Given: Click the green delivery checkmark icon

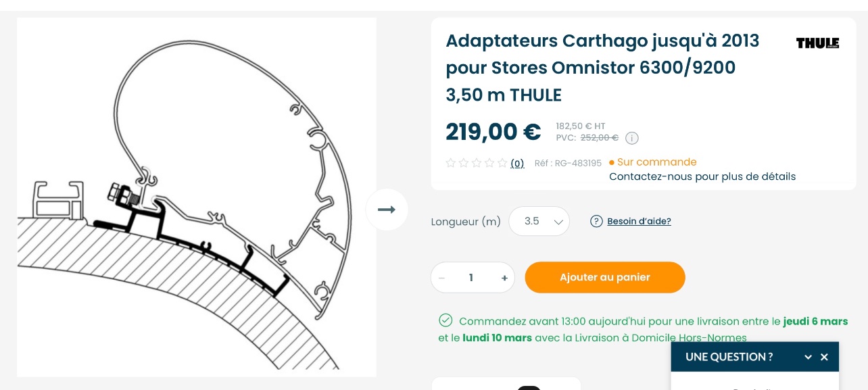Looking at the screenshot, I should tap(445, 320).
